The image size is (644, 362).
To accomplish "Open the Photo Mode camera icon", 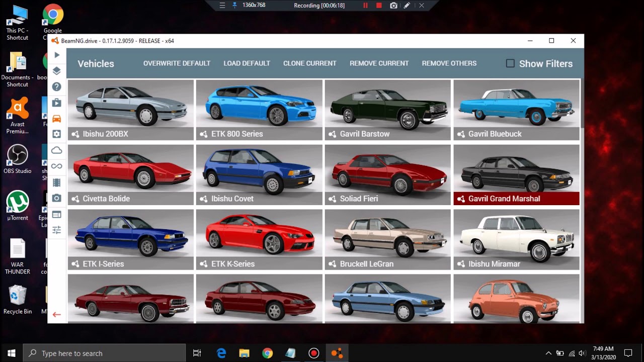I will (57, 199).
